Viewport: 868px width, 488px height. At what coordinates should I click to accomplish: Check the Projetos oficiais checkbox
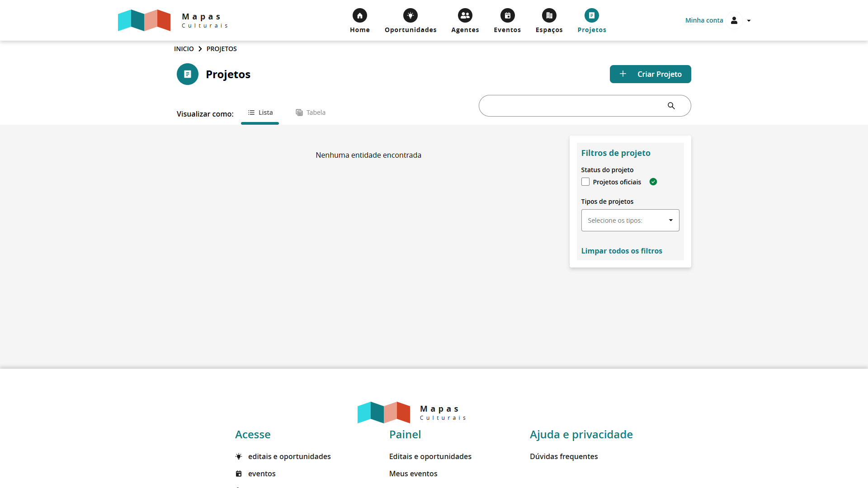585,182
